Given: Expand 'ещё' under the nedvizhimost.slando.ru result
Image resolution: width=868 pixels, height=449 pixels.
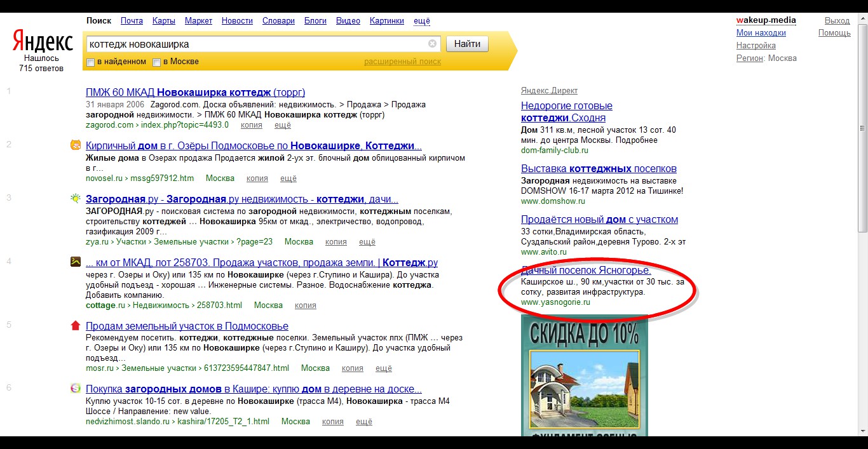Looking at the screenshot, I should [364, 422].
